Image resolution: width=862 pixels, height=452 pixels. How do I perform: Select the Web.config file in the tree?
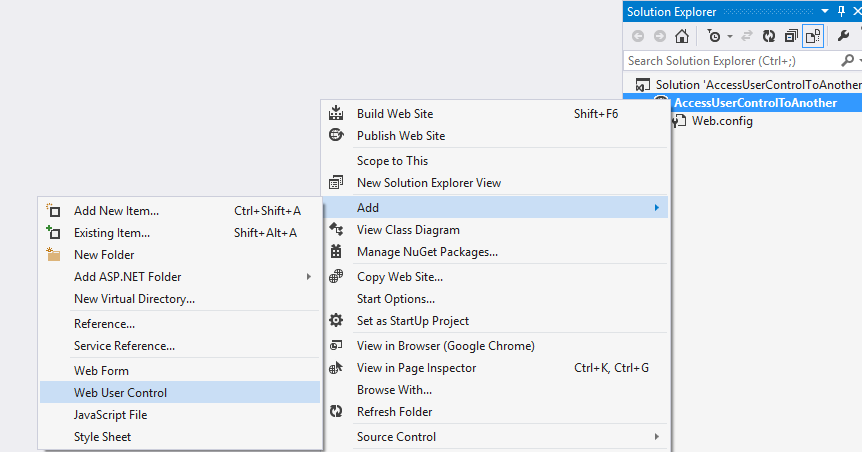[x=722, y=121]
